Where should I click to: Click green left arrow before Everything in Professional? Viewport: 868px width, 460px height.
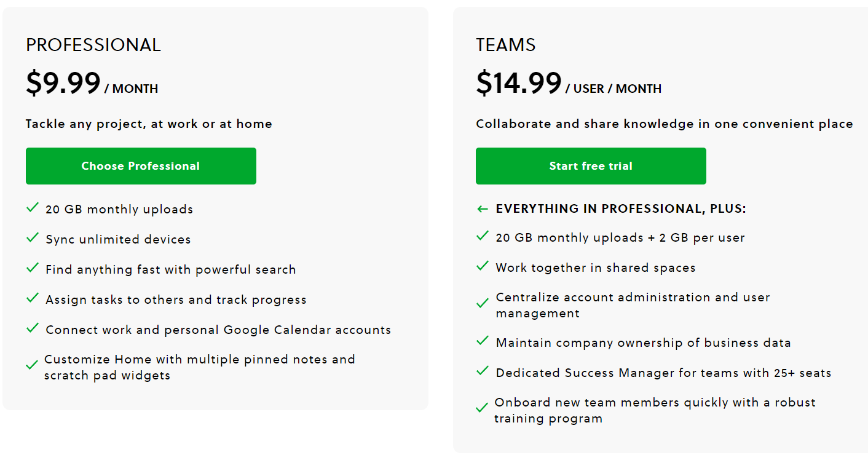pyautogui.click(x=483, y=210)
